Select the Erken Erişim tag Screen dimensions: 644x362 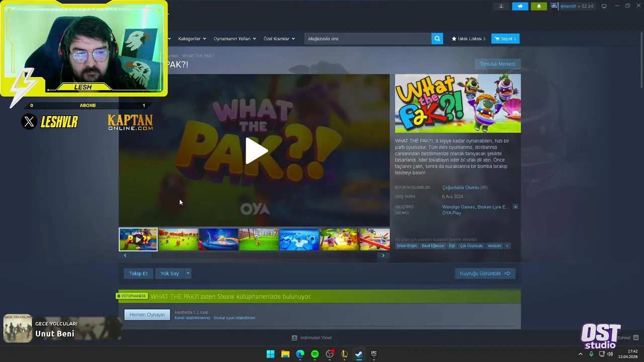tap(407, 246)
